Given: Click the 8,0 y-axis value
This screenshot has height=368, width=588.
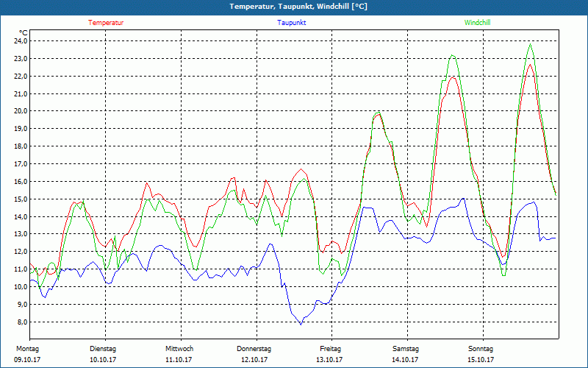Looking at the screenshot, I should coord(22,322).
